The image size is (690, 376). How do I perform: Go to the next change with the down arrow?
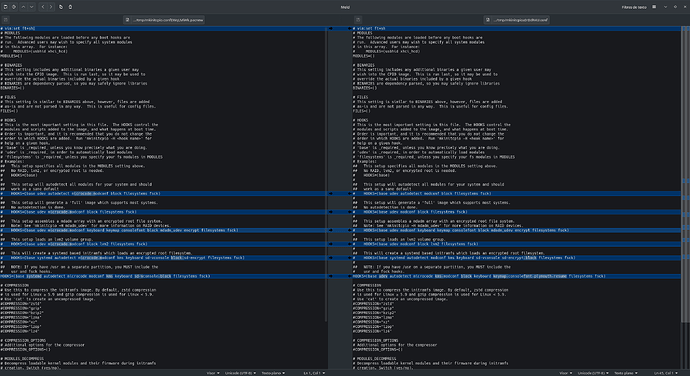32,7
